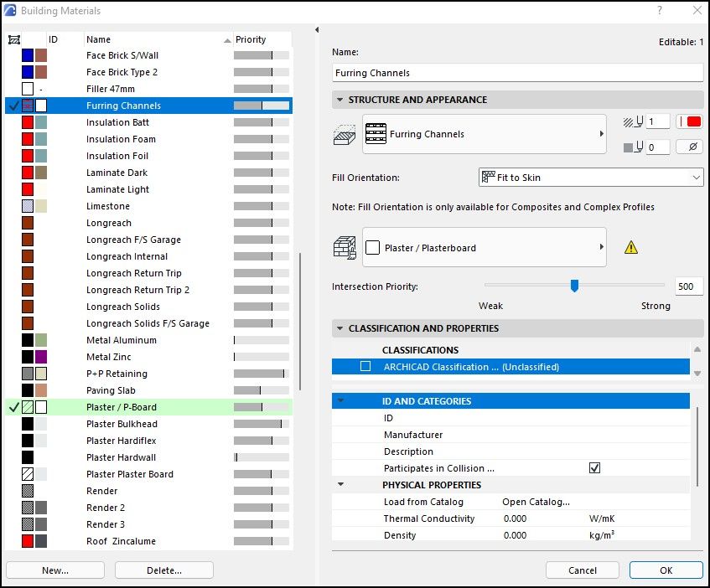Click the help question mark icon
The height and width of the screenshot is (588, 710).
point(660,10)
